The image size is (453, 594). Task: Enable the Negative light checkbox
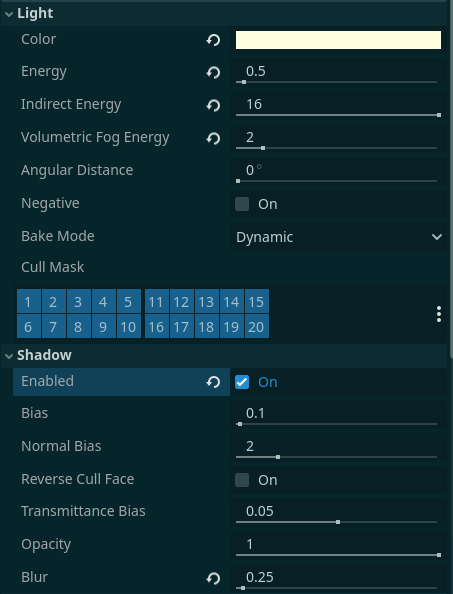(242, 204)
